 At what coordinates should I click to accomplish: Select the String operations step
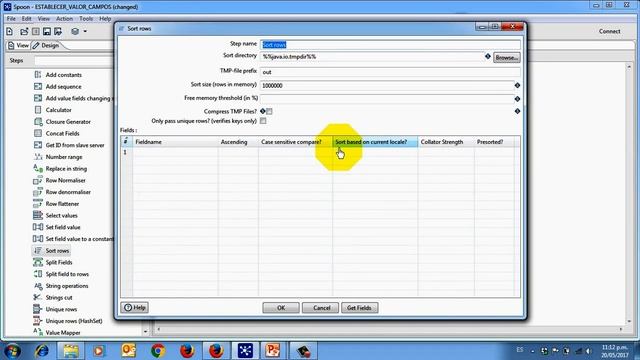[67, 286]
